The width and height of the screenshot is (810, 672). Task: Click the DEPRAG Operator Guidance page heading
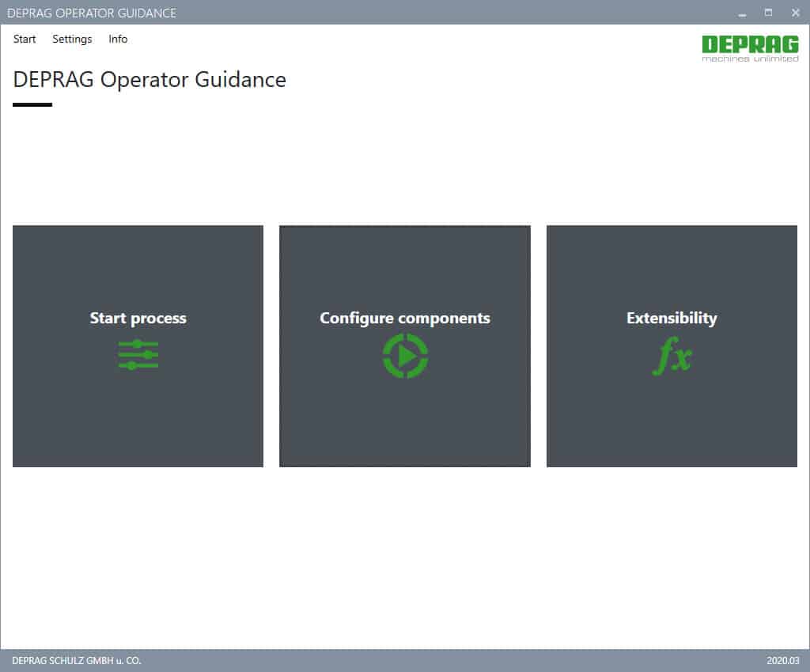150,80
